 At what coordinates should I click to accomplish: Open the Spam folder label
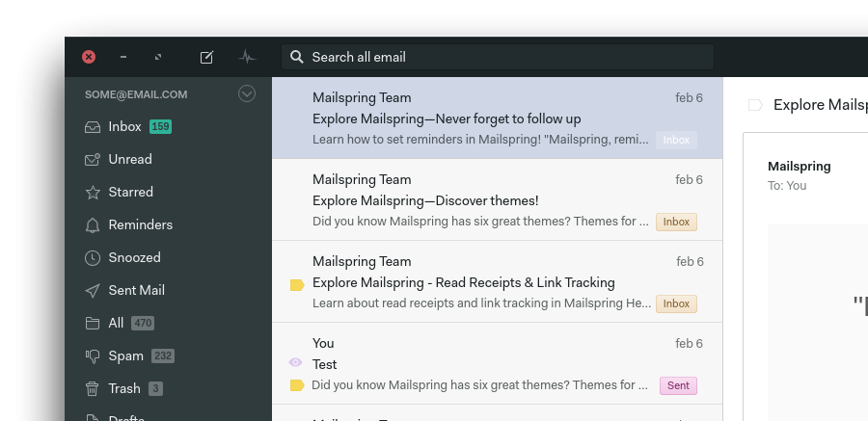point(125,355)
